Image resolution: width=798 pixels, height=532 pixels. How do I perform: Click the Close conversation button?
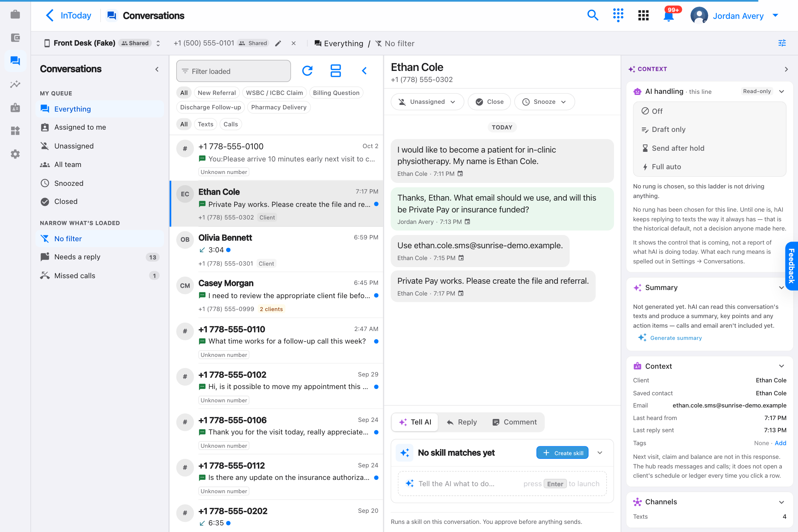[x=489, y=102]
